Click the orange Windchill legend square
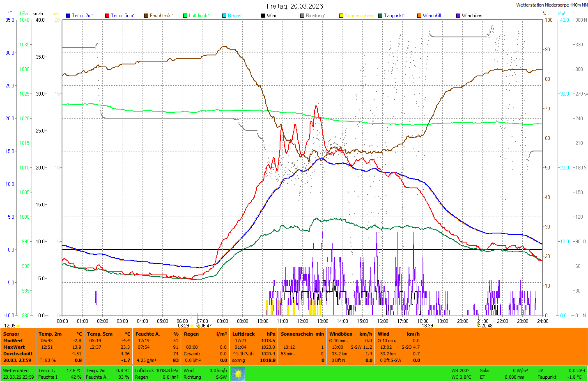Viewport: 588px width, 382px height. click(419, 16)
